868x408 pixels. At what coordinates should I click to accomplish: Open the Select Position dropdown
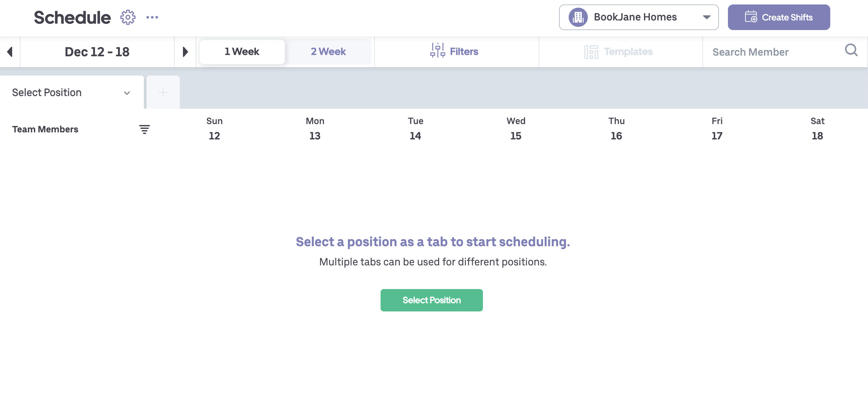[x=71, y=92]
